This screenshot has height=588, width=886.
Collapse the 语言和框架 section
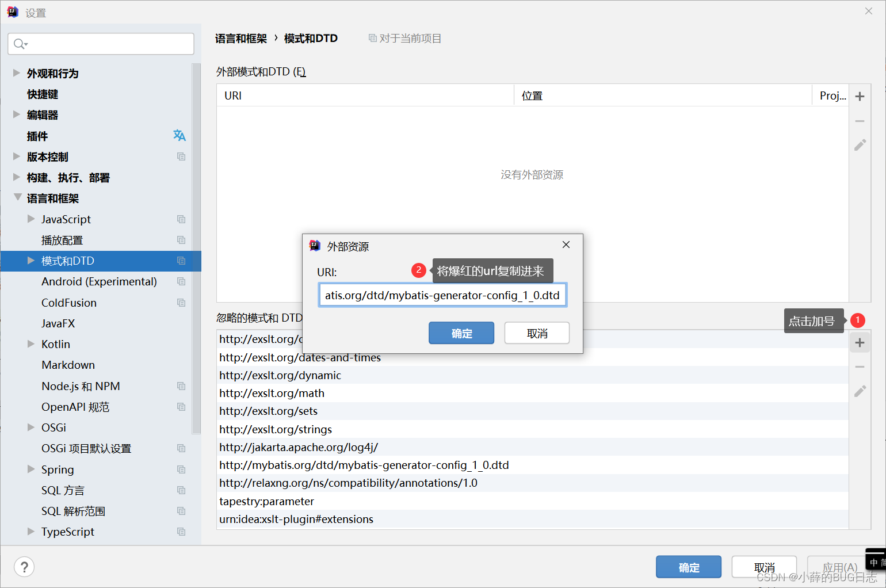18,197
